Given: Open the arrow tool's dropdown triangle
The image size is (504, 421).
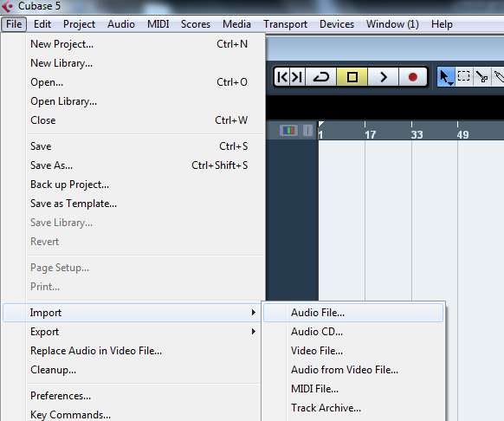Looking at the screenshot, I should (x=450, y=84).
